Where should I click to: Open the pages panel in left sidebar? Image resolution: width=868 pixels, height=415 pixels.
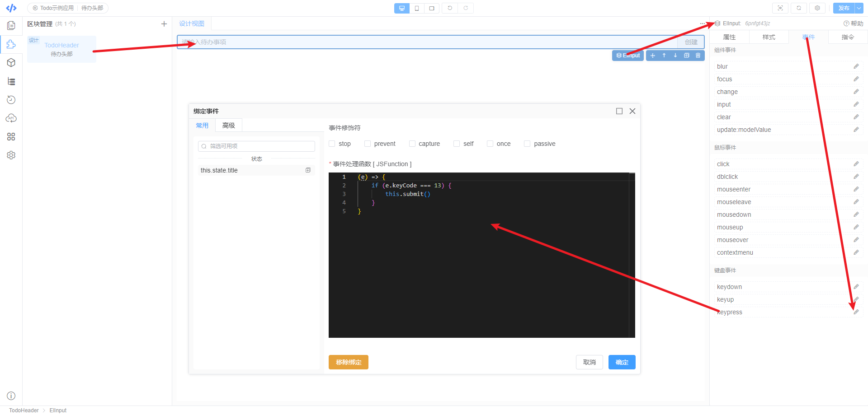click(11, 26)
